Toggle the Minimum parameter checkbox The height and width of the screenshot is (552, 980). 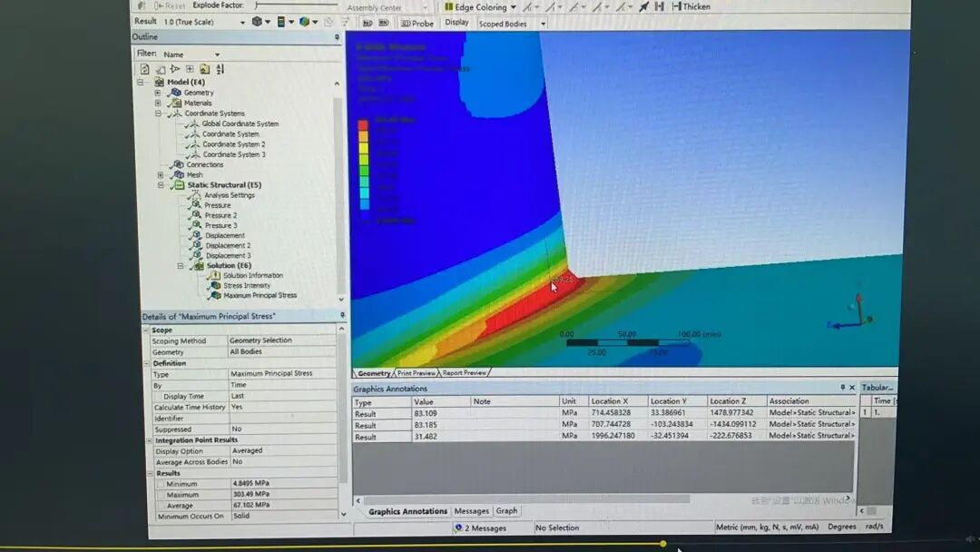[162, 484]
